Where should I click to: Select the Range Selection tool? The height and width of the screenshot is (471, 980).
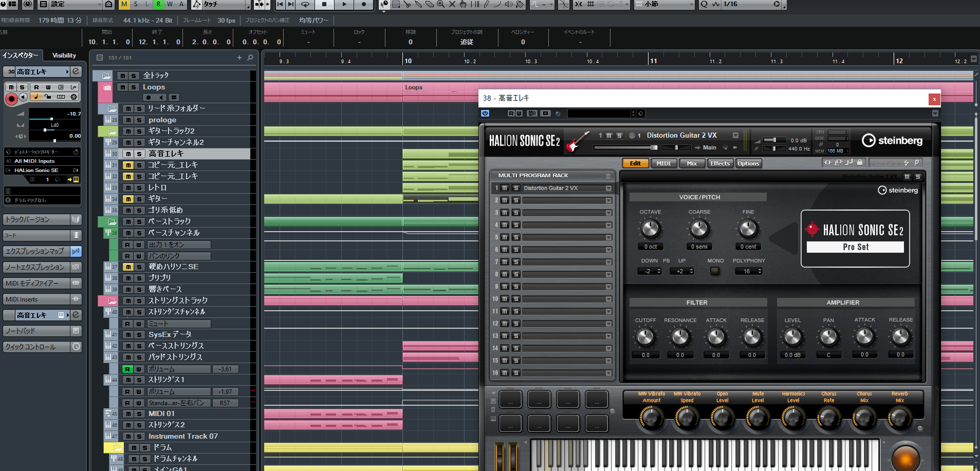coord(396,5)
